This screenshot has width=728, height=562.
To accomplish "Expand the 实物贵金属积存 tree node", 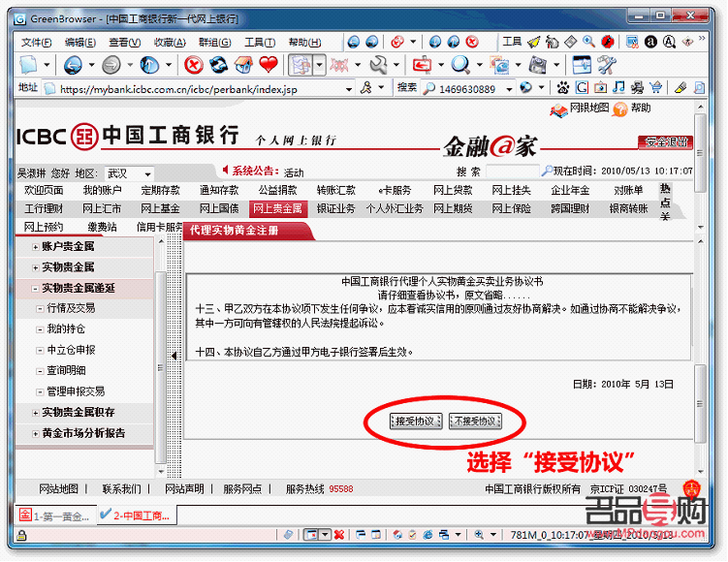I will (35, 413).
